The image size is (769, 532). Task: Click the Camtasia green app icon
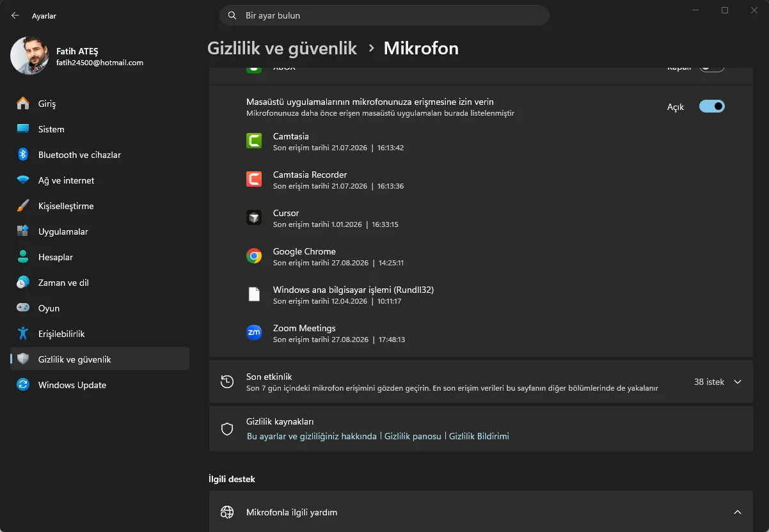click(x=254, y=141)
